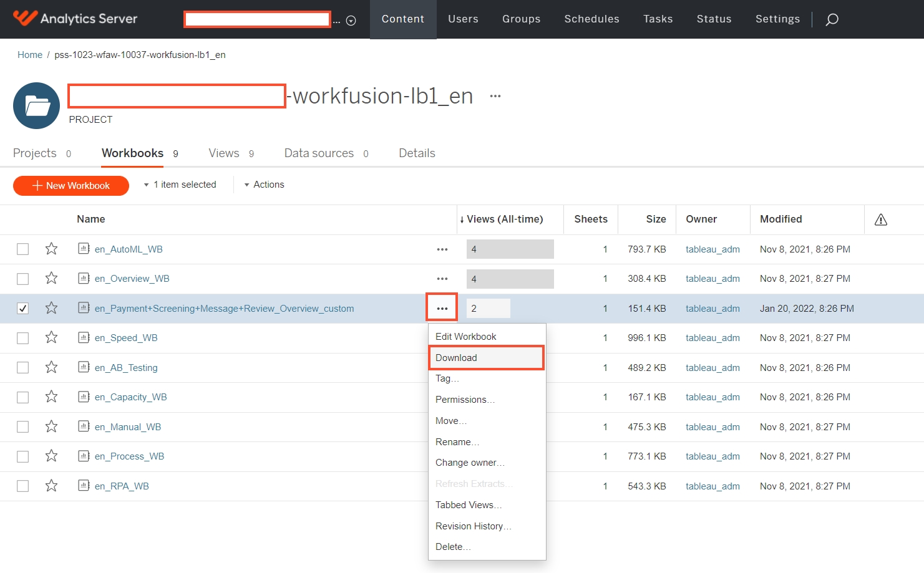Click the project folder icon
The width and height of the screenshot is (924, 573).
[37, 106]
